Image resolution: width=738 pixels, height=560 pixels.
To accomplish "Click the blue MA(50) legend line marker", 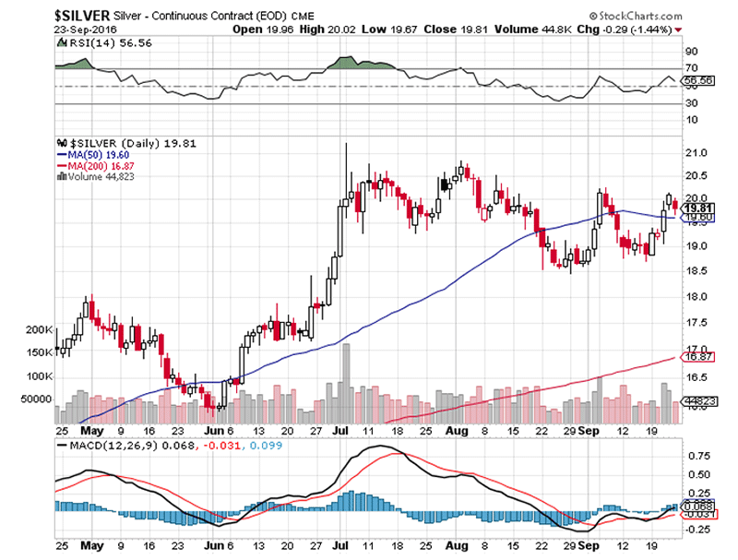I will click(60, 153).
